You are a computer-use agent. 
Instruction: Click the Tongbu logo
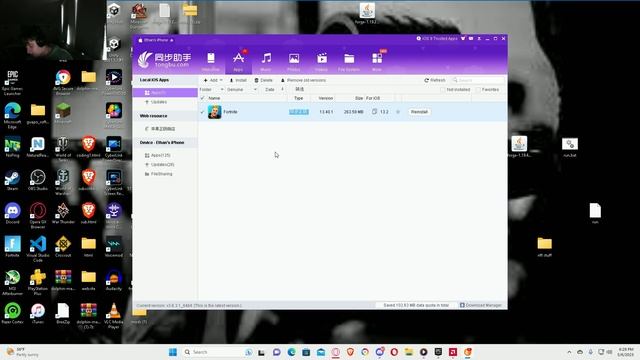pos(164,60)
